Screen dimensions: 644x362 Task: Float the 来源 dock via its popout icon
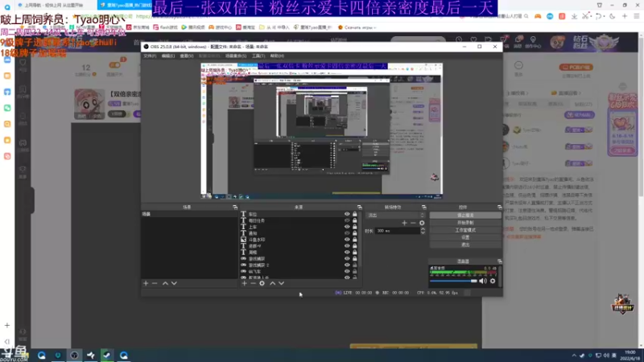pos(359,208)
